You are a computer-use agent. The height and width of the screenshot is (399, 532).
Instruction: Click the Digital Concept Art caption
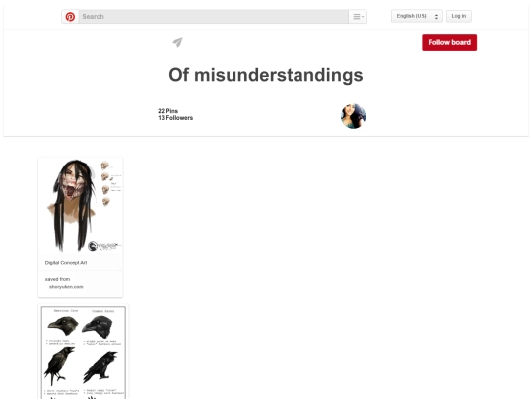point(66,263)
